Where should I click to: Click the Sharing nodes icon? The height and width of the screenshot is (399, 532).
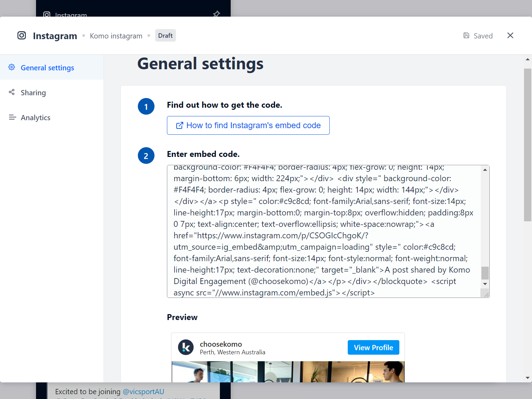(12, 92)
